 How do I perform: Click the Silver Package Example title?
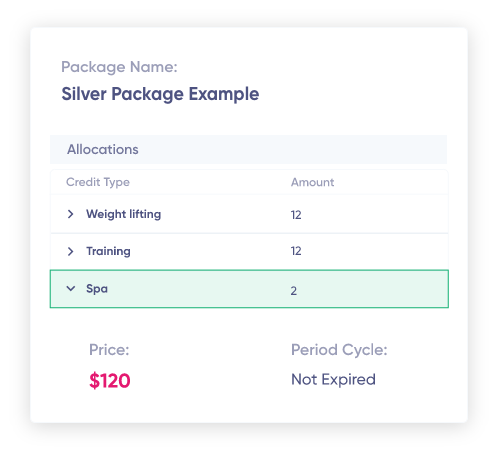[160, 94]
